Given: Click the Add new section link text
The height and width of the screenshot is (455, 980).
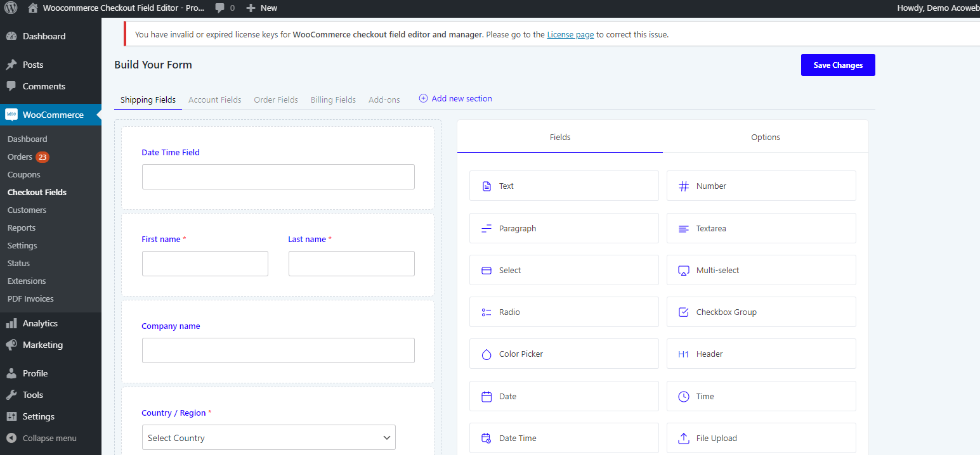Looking at the screenshot, I should 462,99.
